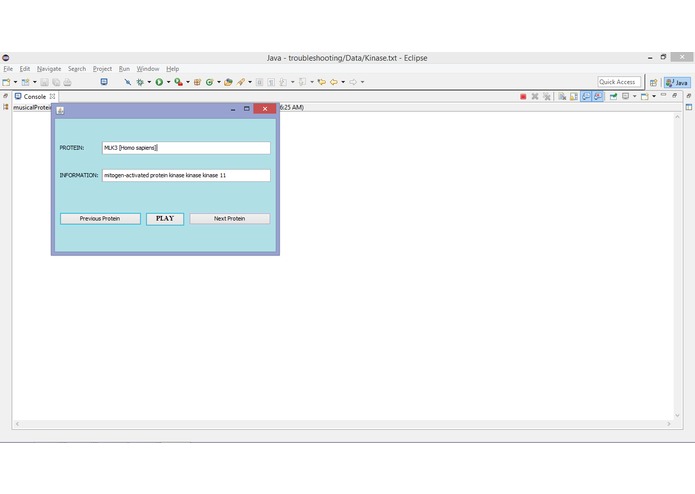695x494 pixels.
Task: Click the Previous Annotation icon
Action: [303, 82]
